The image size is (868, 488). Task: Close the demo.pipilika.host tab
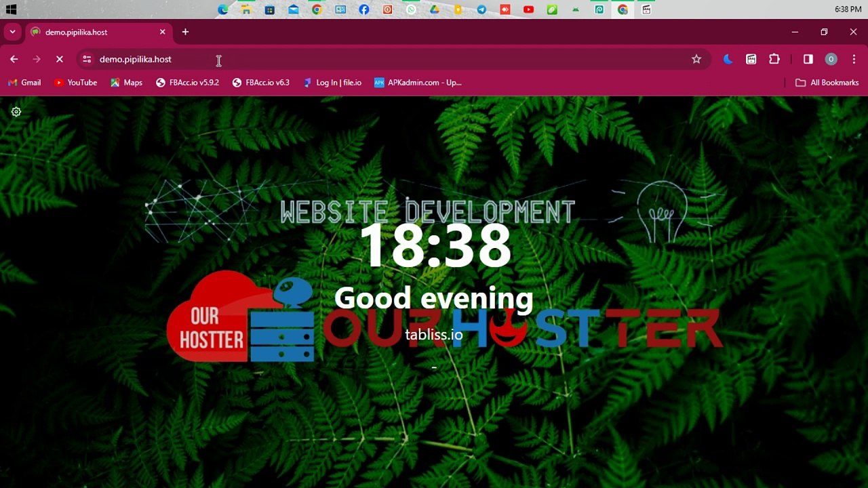pyautogui.click(x=163, y=32)
